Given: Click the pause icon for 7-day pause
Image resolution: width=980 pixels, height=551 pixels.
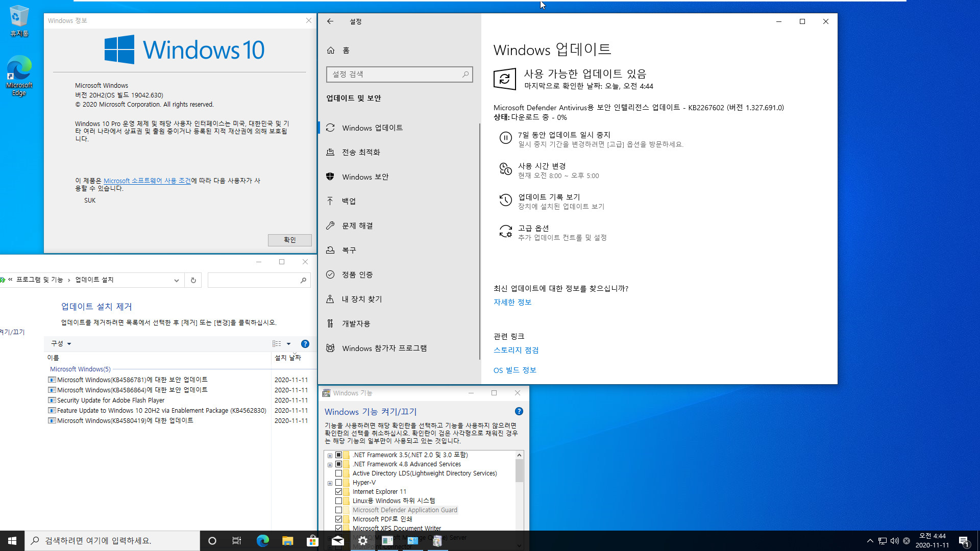Looking at the screenshot, I should pyautogui.click(x=505, y=138).
